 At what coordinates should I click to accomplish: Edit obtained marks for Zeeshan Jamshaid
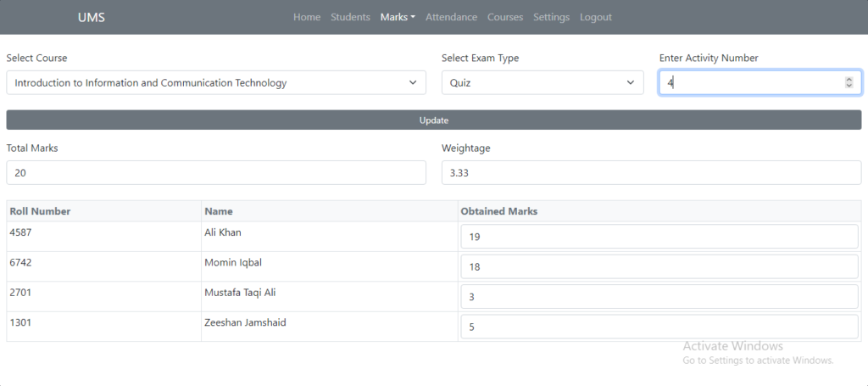pos(659,327)
